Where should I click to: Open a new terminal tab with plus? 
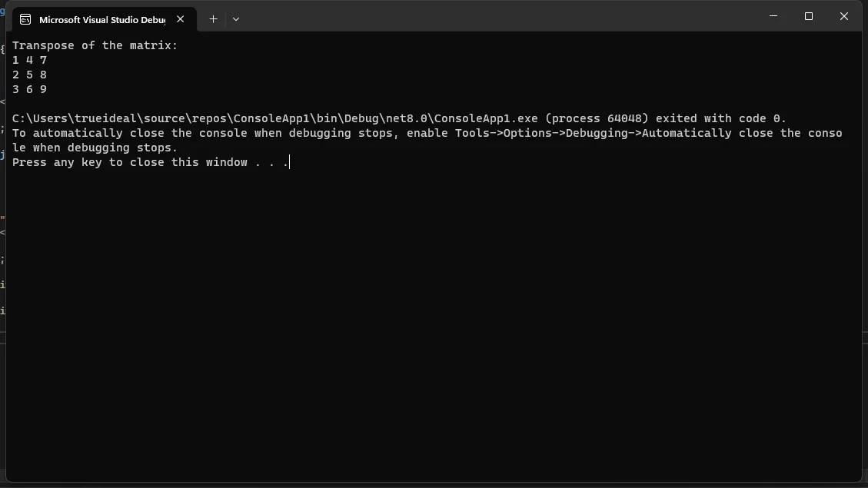213,18
